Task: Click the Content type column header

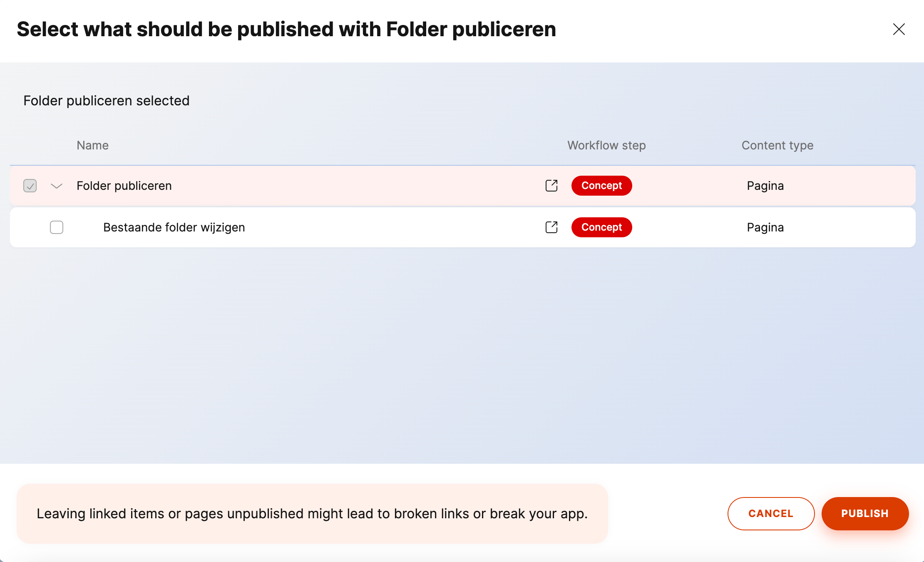Action: 777,145
